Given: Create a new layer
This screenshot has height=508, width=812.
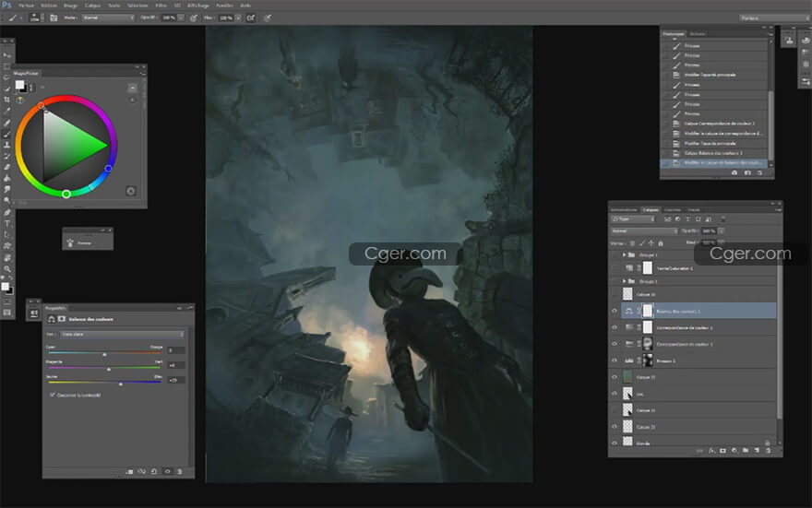Looking at the screenshot, I should [757, 451].
